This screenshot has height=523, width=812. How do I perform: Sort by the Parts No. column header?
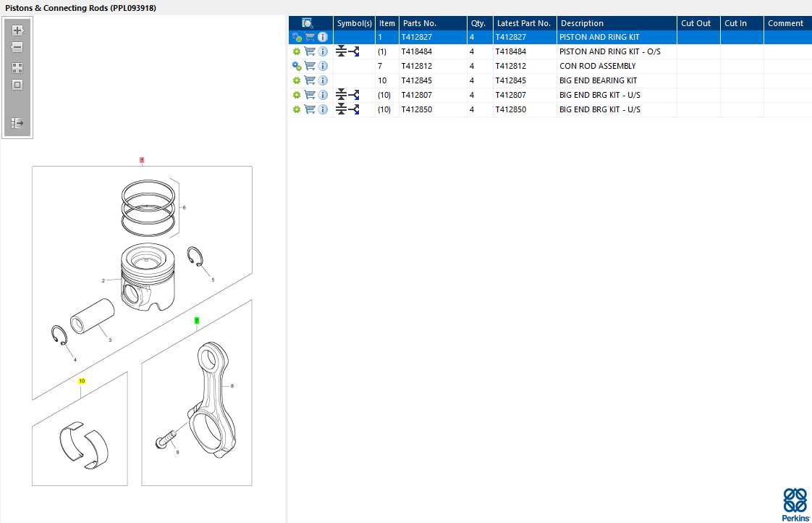(x=420, y=23)
